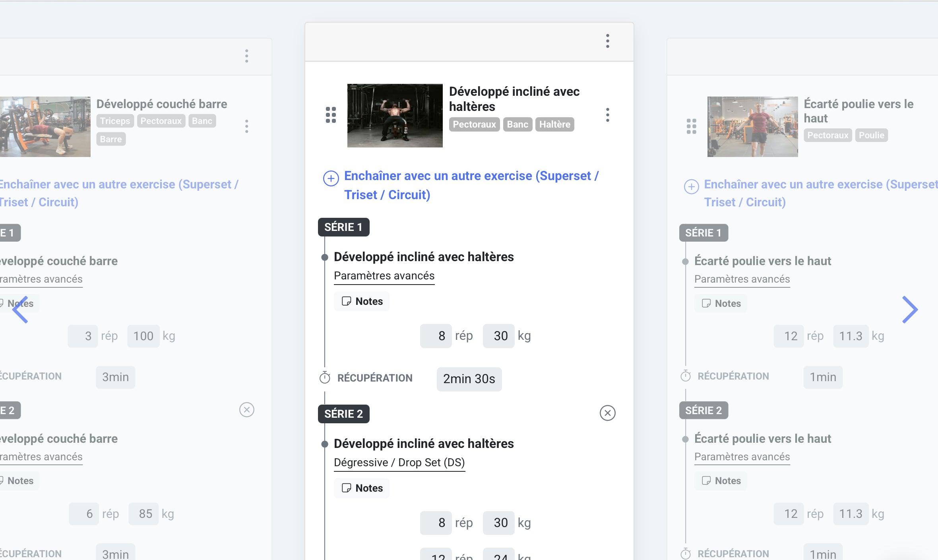Open Notes for Série 1 Développé incliné

(x=362, y=301)
